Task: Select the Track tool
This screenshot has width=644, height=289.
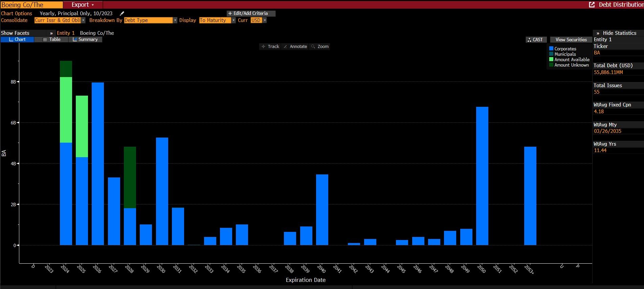Action: 270,47
